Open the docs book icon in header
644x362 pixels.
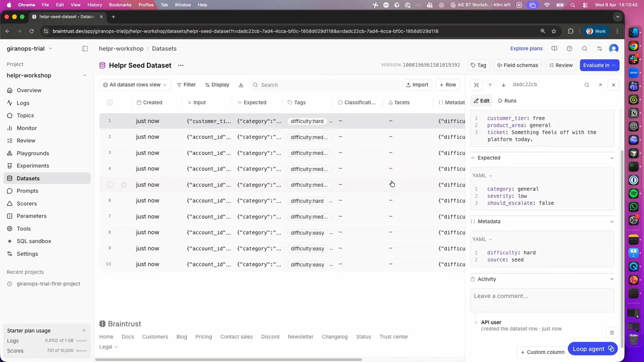tap(554, 49)
